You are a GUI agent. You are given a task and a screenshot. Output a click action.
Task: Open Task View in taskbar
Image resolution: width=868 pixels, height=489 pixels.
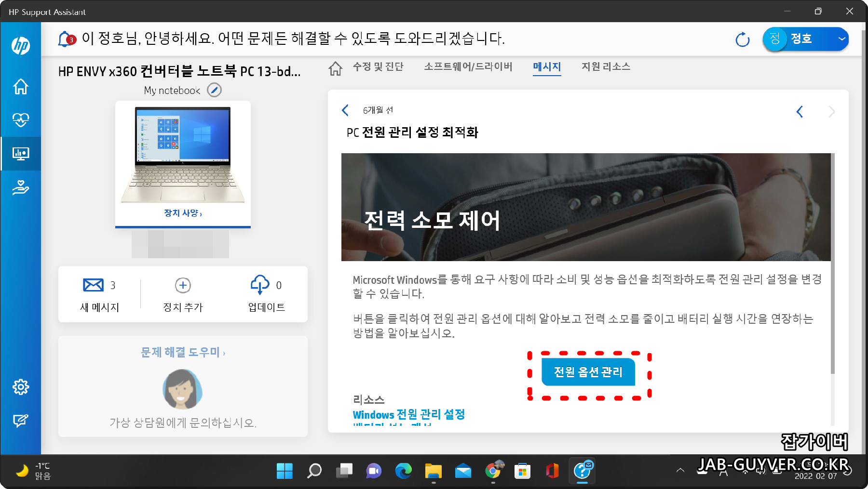point(344,471)
